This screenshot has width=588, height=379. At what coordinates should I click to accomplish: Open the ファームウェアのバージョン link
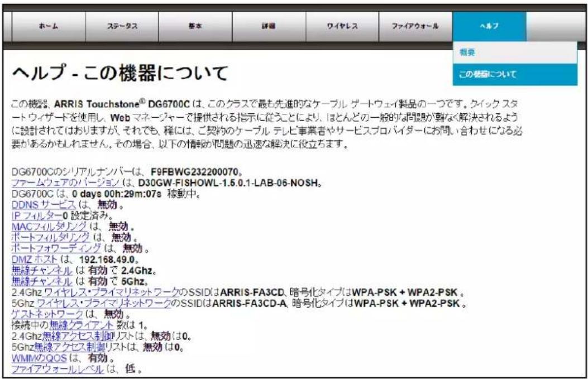click(x=66, y=183)
